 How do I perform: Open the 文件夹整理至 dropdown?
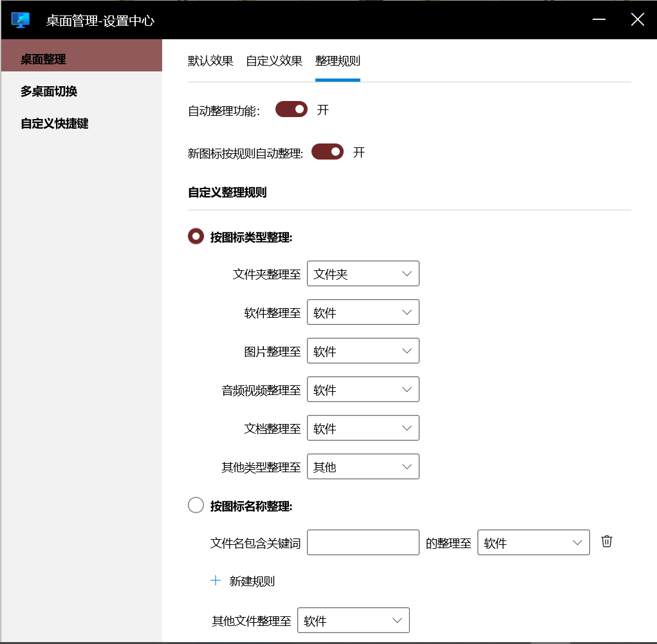(363, 273)
